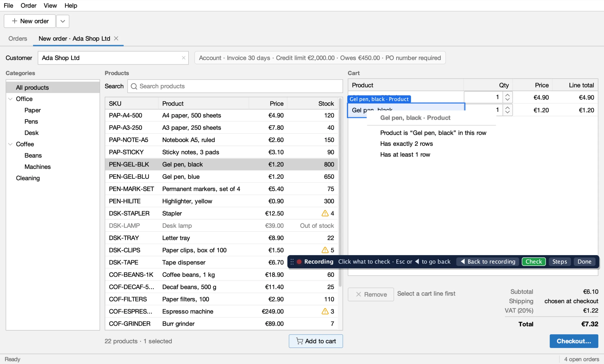This screenshot has width=604, height=364.
Task: Click the SKU column header
Action: pos(132,104)
